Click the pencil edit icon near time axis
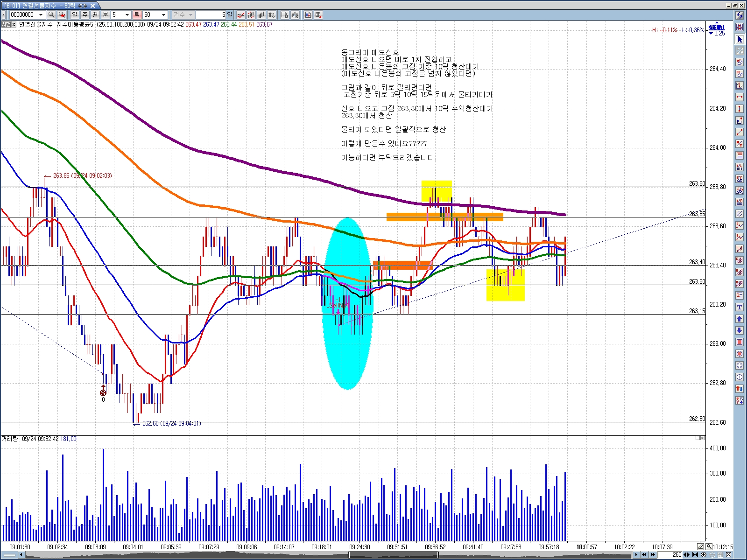 (x=701, y=546)
